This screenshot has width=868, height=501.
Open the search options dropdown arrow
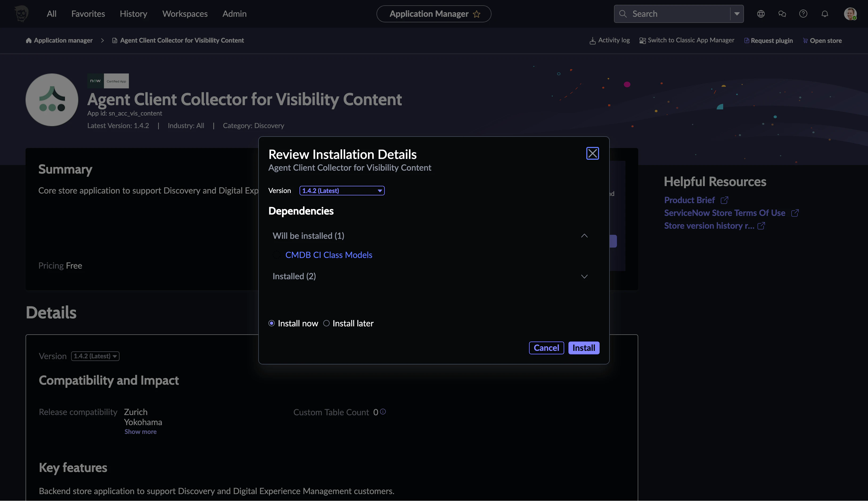pyautogui.click(x=737, y=14)
